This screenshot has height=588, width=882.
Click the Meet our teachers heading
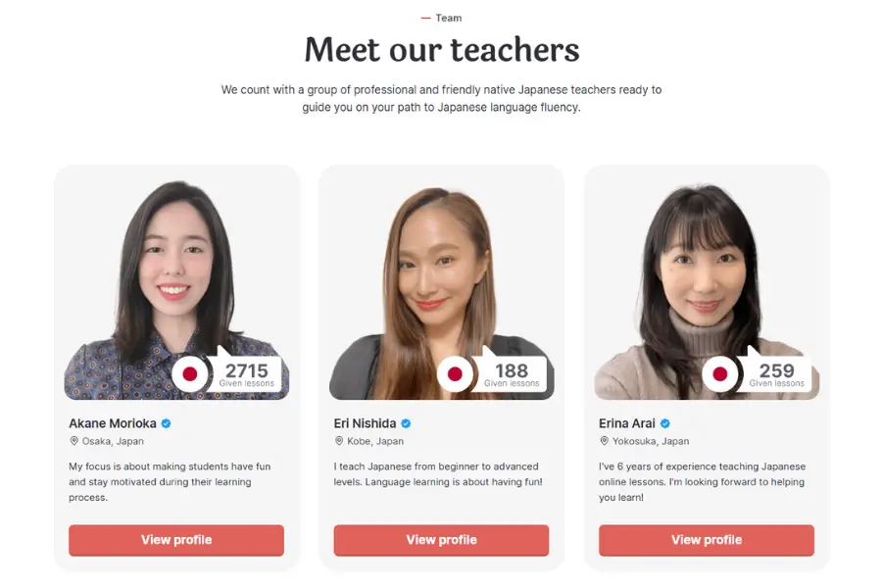pos(442,50)
